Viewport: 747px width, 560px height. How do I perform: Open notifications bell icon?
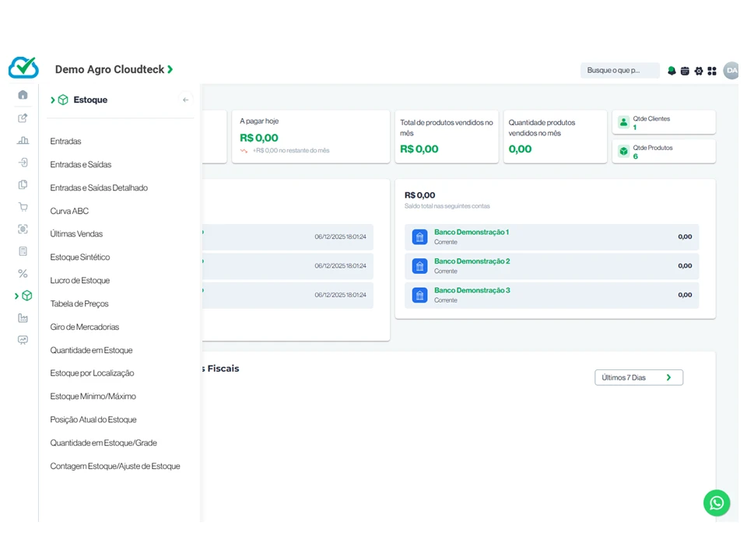pos(672,71)
